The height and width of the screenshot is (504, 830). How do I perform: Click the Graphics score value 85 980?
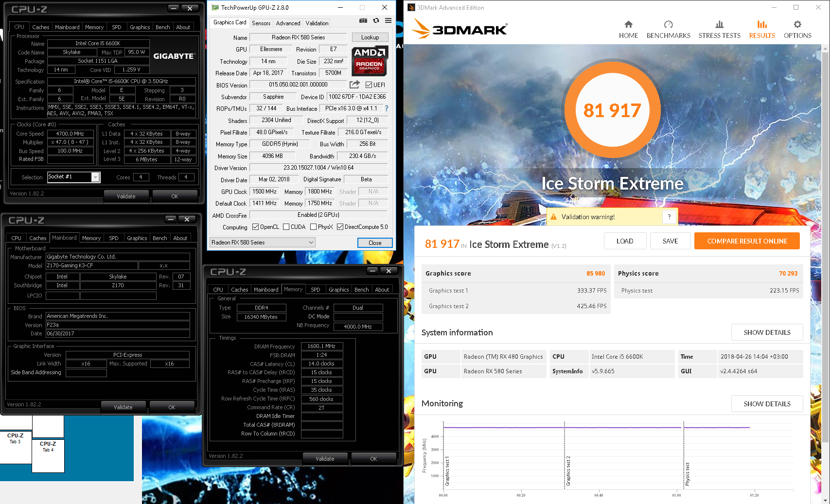pyautogui.click(x=596, y=273)
